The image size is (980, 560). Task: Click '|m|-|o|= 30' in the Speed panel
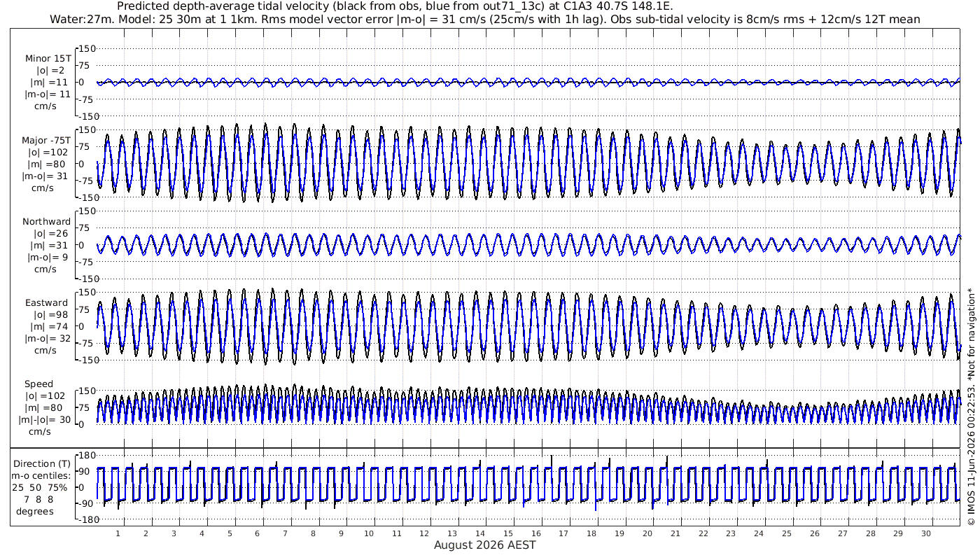pos(45,420)
